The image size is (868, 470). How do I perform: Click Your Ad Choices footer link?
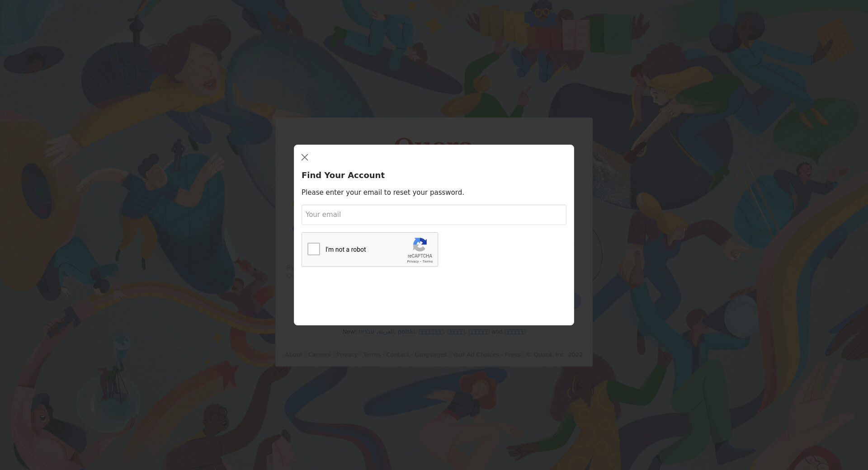[476, 355]
